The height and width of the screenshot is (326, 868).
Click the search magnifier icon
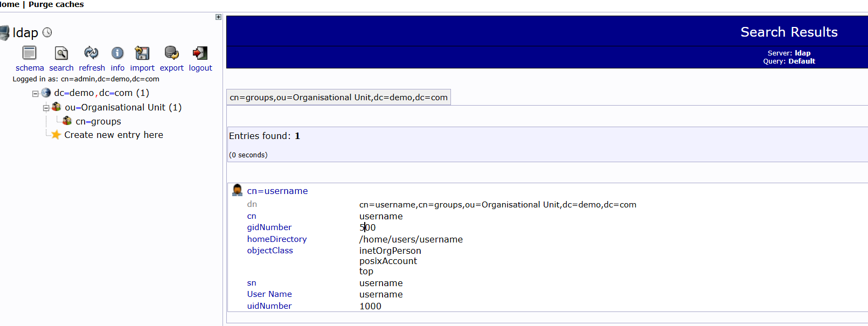point(61,53)
